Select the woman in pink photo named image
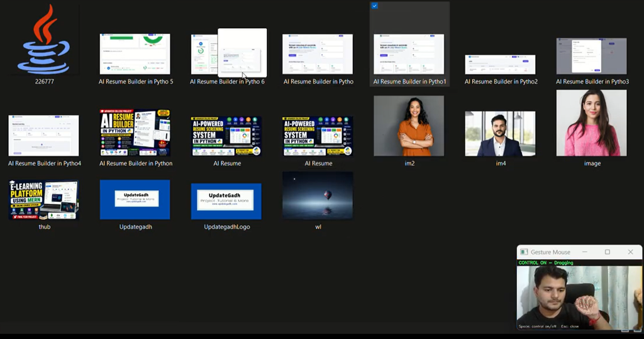Viewport: 644px width, 339px height. [591, 123]
